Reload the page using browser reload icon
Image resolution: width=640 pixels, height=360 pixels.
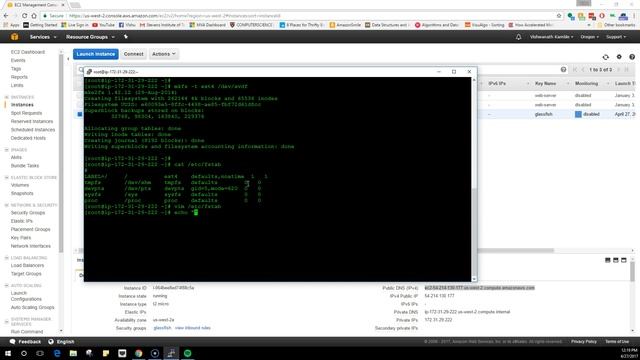click(24, 16)
